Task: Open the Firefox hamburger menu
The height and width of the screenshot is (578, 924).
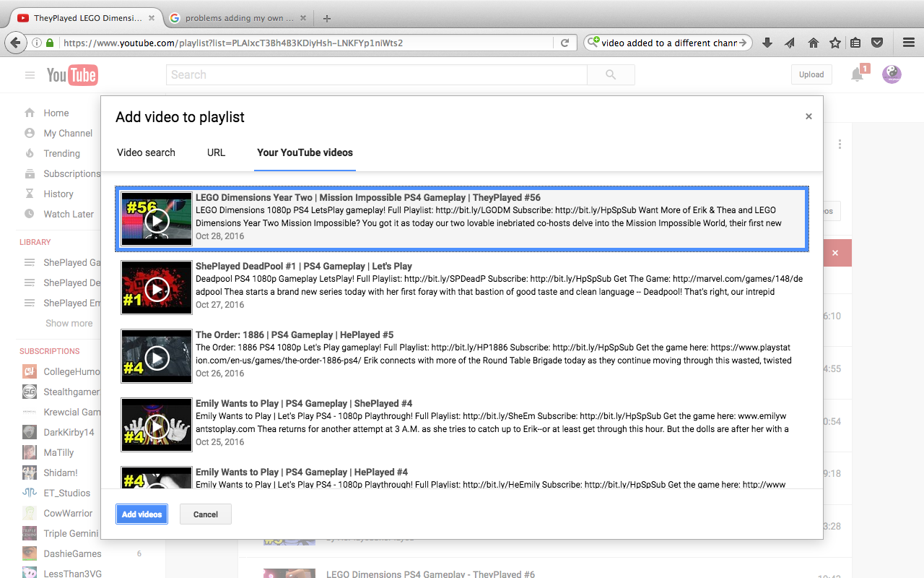Action: click(909, 43)
